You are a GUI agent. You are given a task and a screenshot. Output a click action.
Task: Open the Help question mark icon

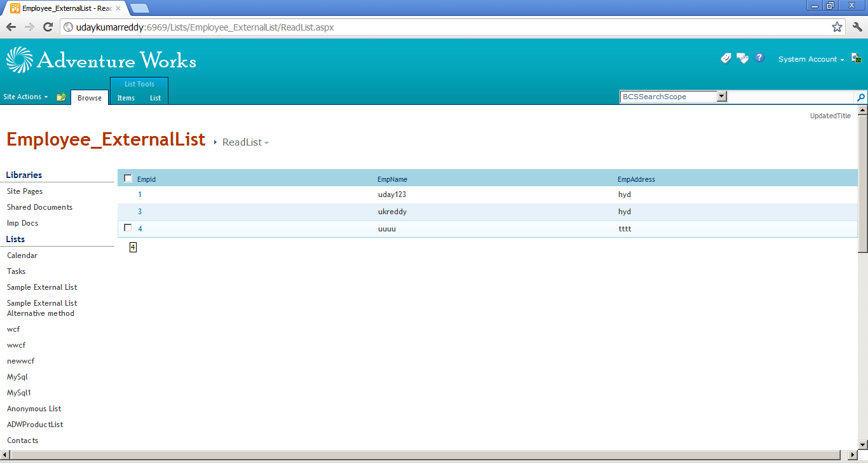click(x=759, y=58)
